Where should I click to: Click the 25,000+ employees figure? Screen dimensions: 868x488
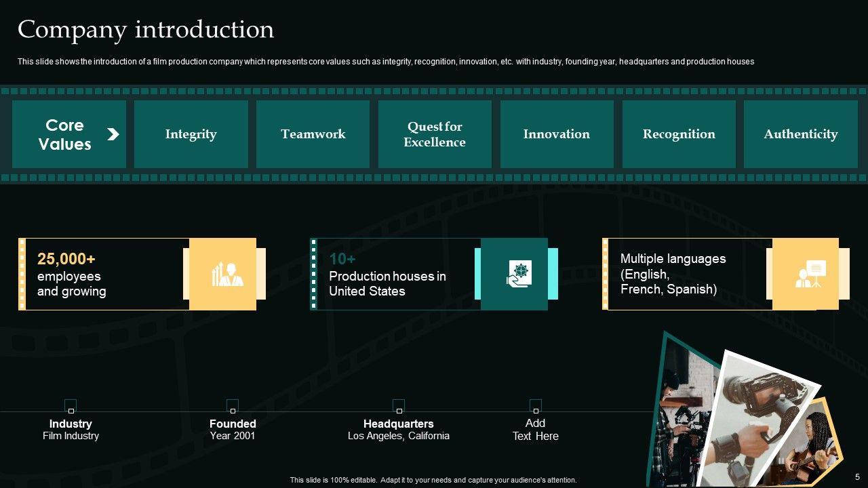tap(66, 259)
